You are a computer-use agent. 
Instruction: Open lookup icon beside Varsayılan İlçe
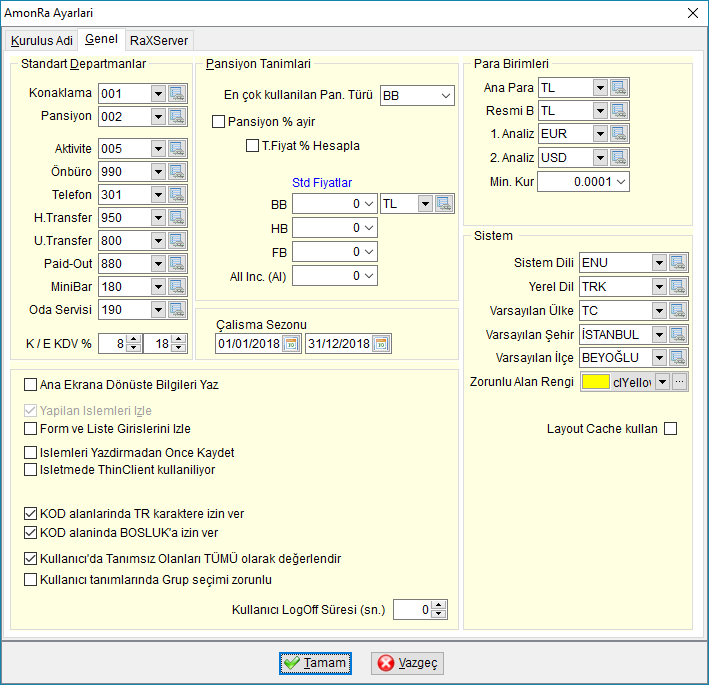(x=678, y=358)
